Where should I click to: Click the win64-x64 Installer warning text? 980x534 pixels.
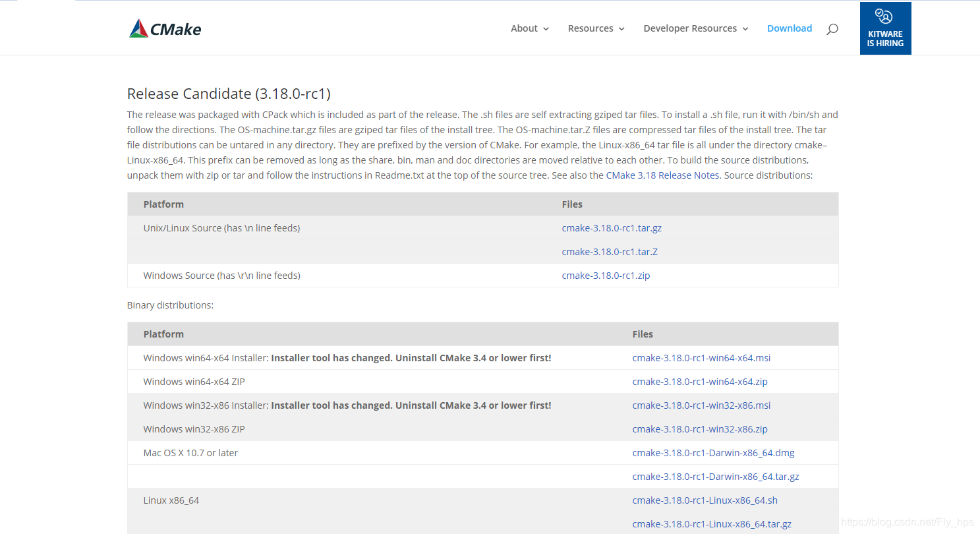pos(411,358)
